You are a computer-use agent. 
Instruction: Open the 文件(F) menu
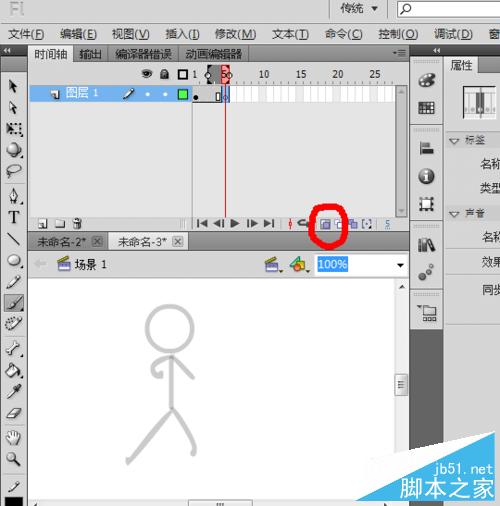tap(26, 34)
